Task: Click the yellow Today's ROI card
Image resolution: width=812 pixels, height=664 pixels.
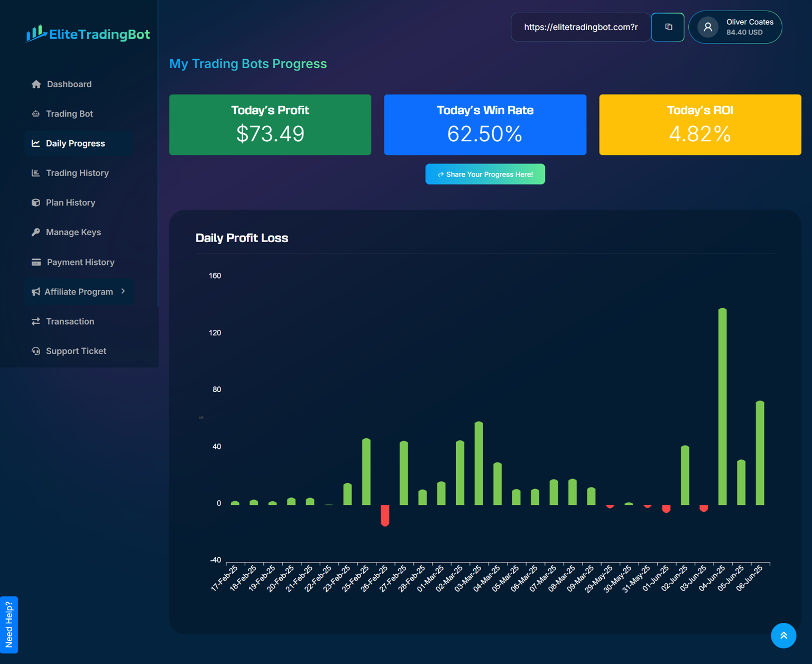Action: (x=700, y=125)
